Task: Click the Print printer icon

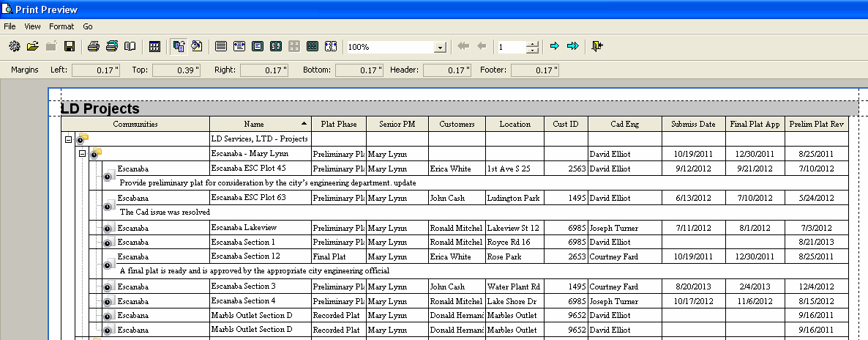Action: (x=94, y=46)
